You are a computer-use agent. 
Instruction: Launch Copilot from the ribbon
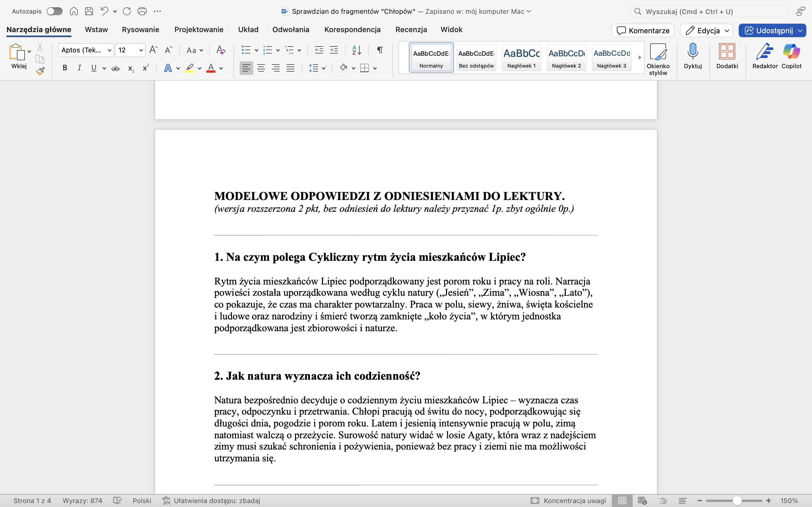pyautogui.click(x=791, y=52)
